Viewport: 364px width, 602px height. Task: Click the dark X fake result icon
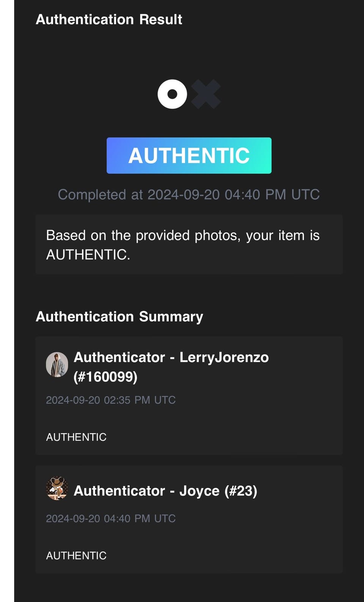point(206,94)
